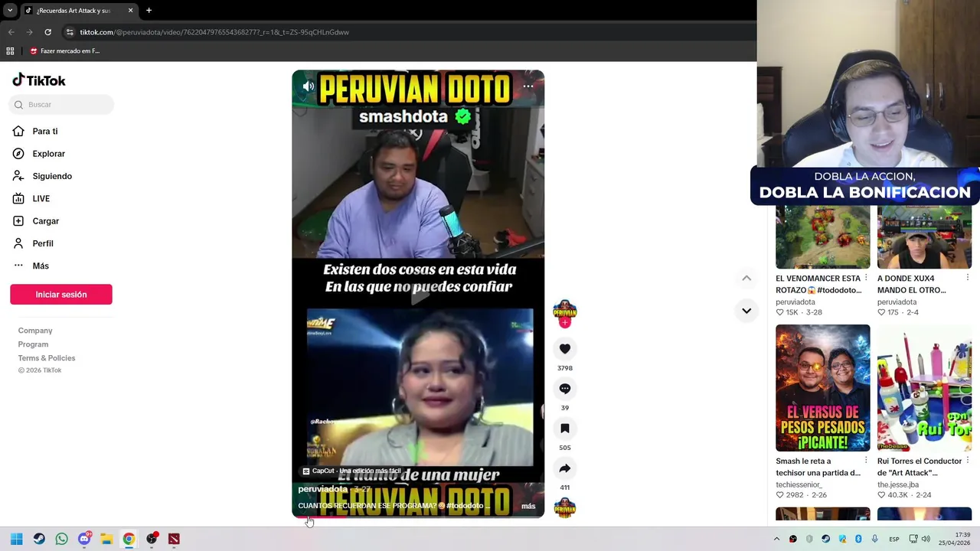
Task: Seek on the video progress bar
Action: [418, 517]
